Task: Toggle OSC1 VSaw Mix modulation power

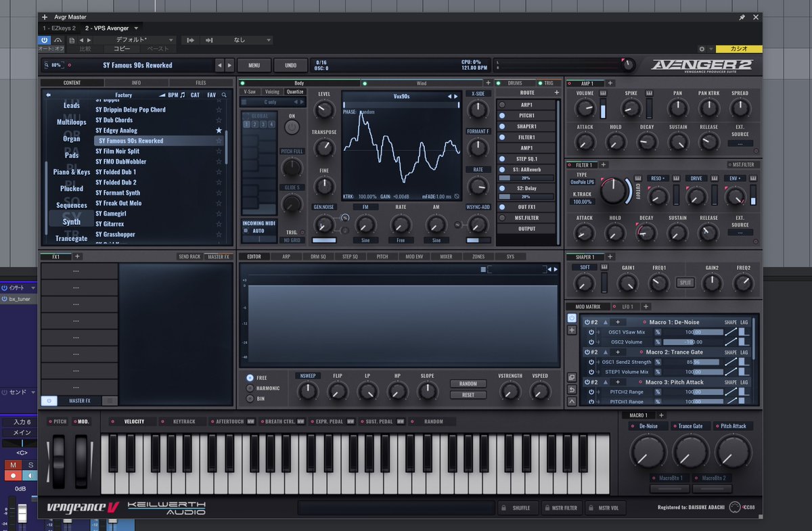Action: (x=591, y=332)
